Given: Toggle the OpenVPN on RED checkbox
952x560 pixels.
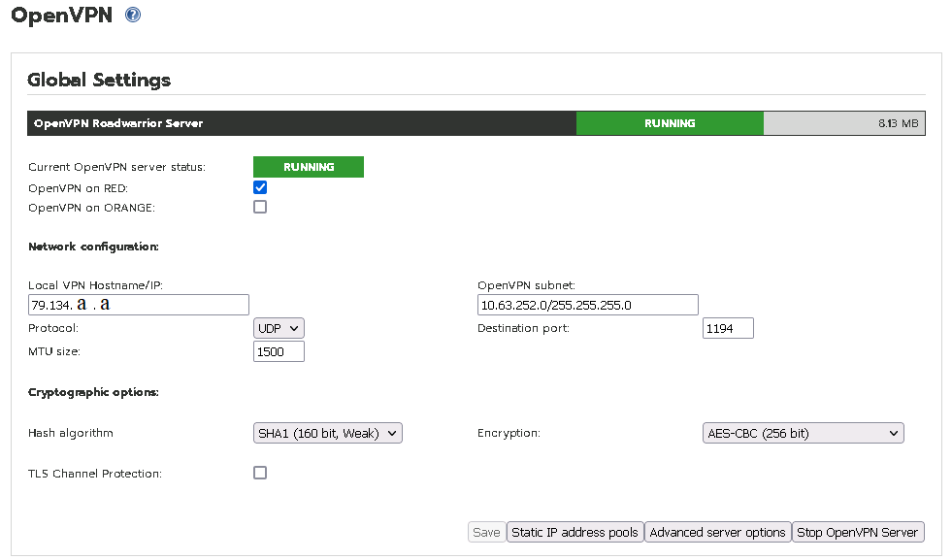Looking at the screenshot, I should pyautogui.click(x=260, y=187).
